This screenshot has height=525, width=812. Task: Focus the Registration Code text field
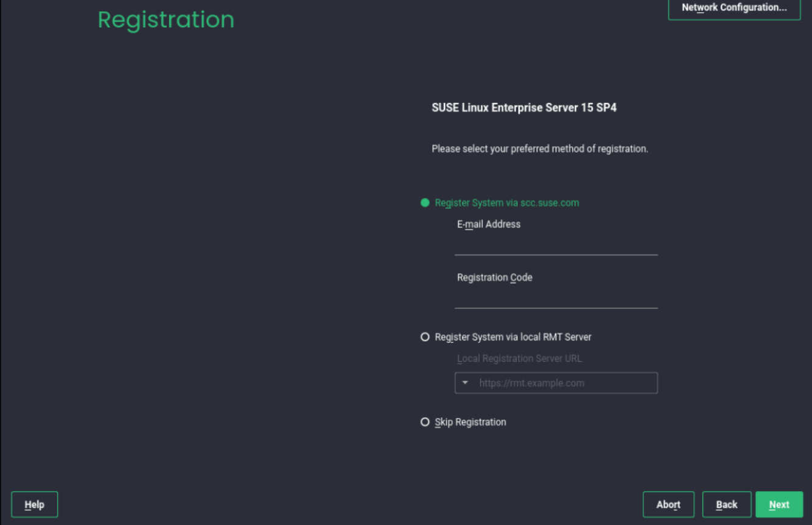click(x=556, y=298)
